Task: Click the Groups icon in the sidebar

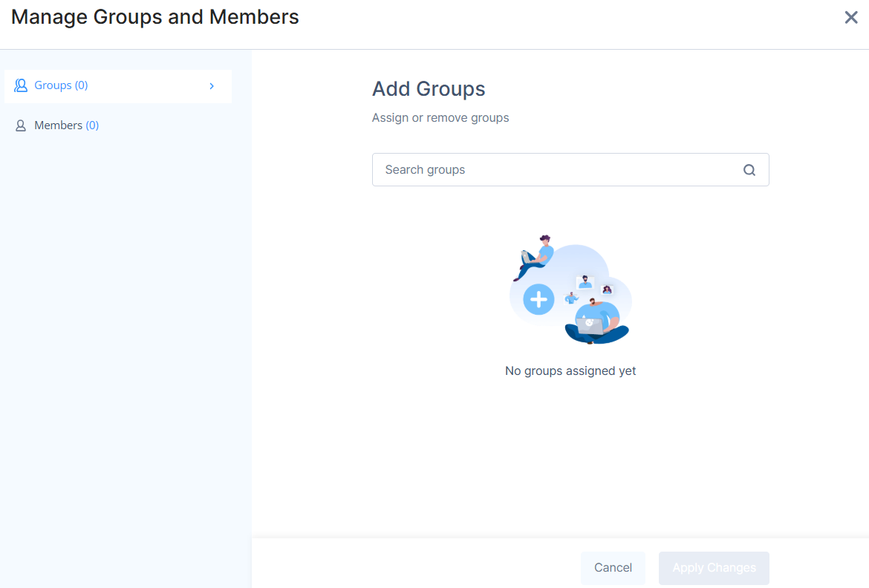Action: coord(21,85)
